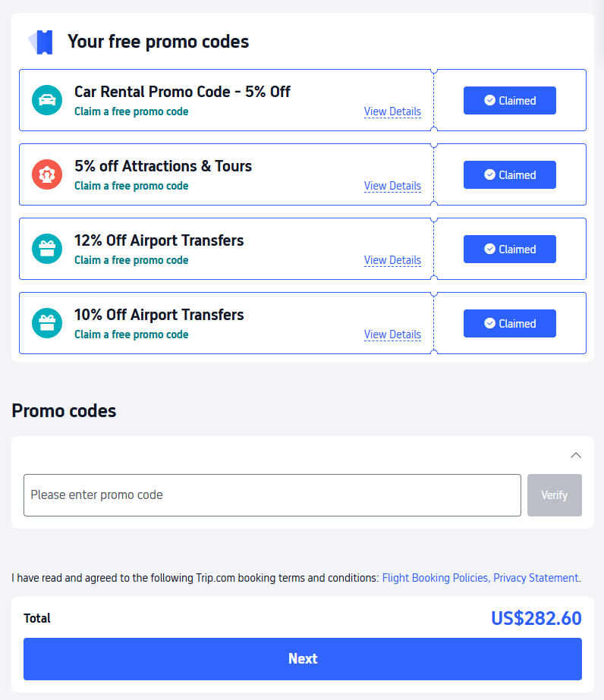View Details of 10% Off Airport Transfers
The height and width of the screenshot is (700, 604).
tap(392, 334)
